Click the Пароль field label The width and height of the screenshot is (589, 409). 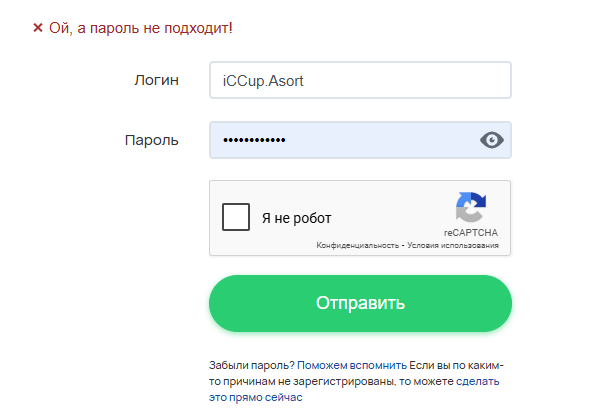(x=151, y=140)
